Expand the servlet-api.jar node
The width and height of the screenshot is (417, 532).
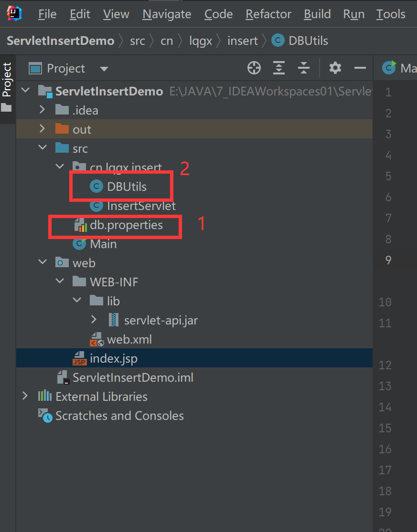tap(94, 319)
